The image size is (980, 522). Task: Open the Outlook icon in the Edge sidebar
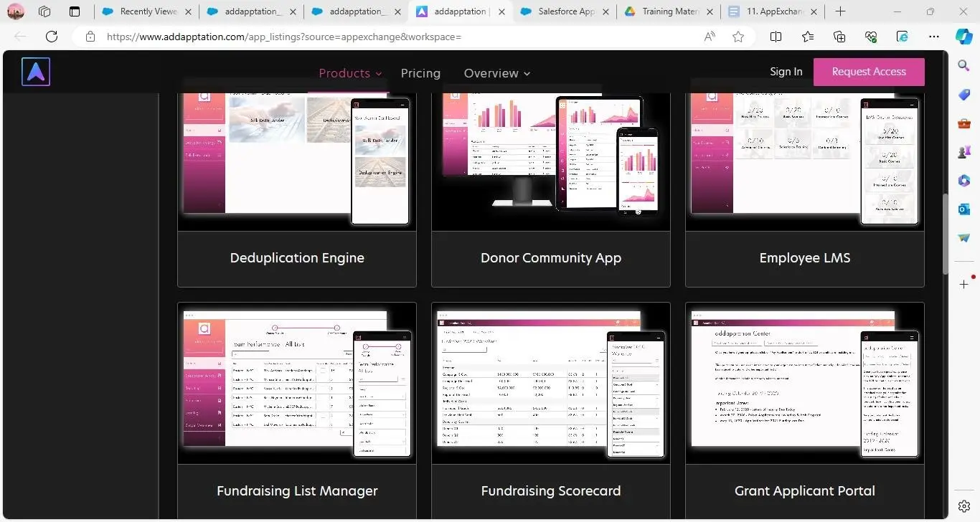(x=964, y=209)
